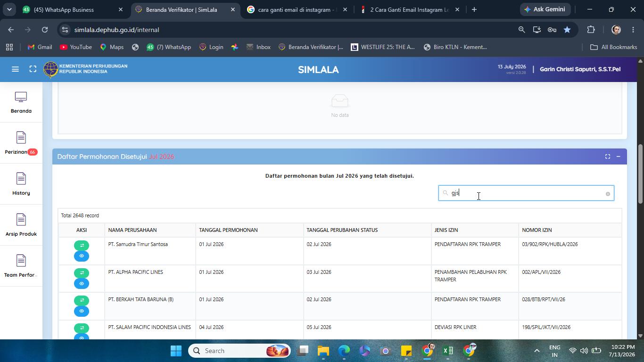Viewport: 644px width, 362px height.
Task: Close the Beranda Verifikator tab
Action: tap(232, 9)
